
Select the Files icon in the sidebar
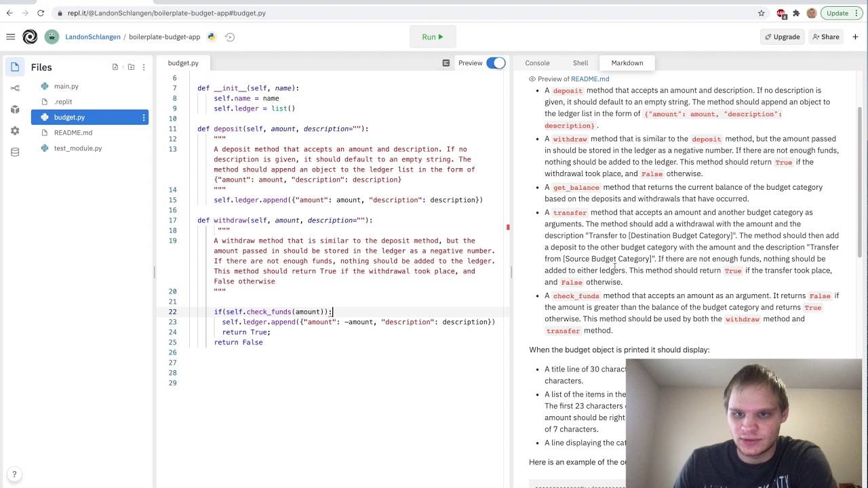pos(15,66)
